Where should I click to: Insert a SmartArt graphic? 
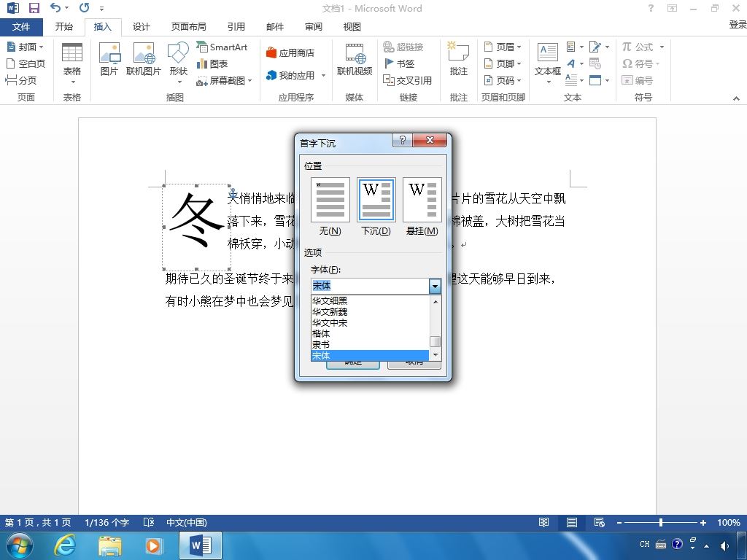point(222,47)
